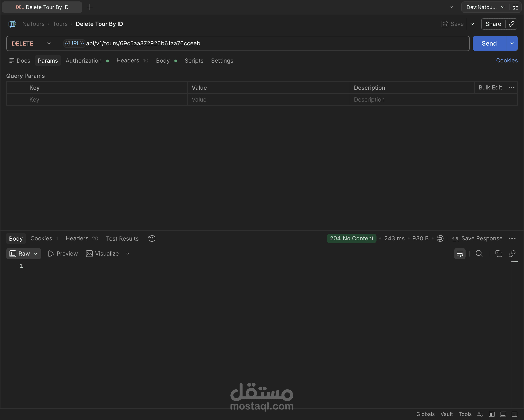524x420 pixels.
Task: Click the network globe icon
Action: (x=440, y=238)
